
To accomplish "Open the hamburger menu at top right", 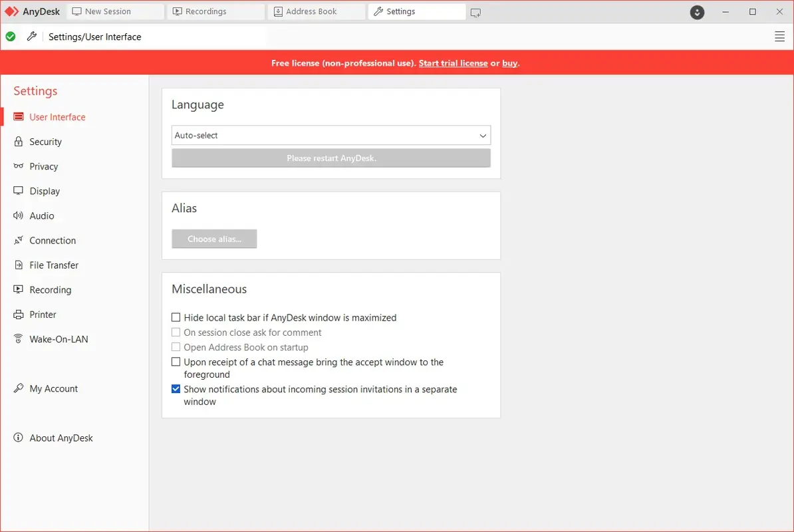I will (779, 37).
